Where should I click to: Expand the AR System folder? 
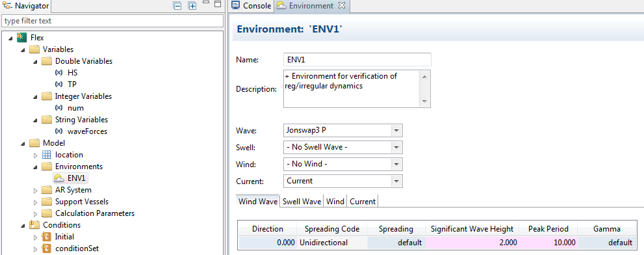35,191
